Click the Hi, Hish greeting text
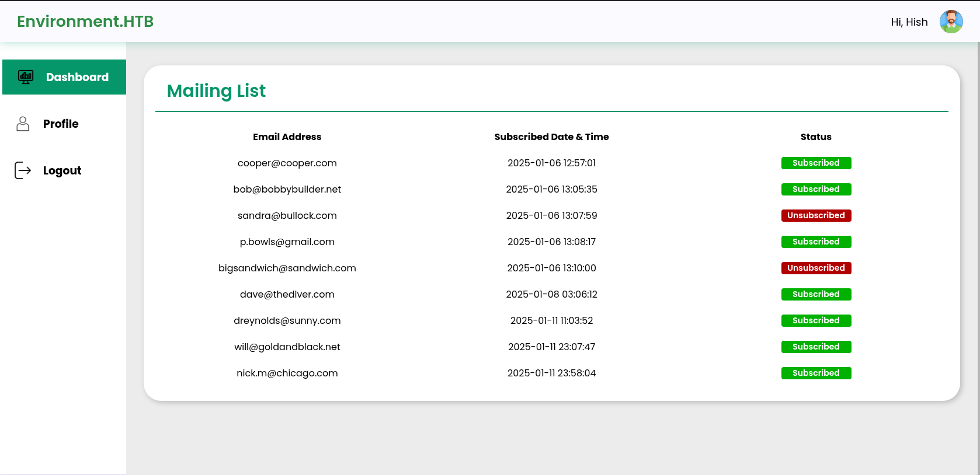The width and height of the screenshot is (980, 475). click(909, 22)
